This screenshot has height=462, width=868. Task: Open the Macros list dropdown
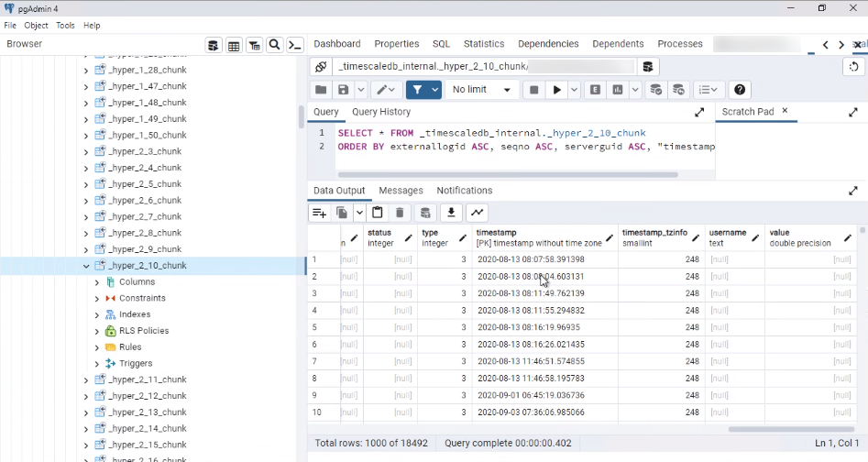pos(708,90)
